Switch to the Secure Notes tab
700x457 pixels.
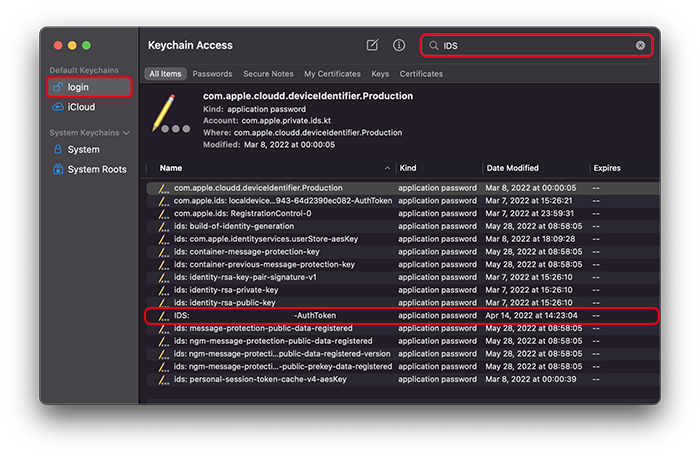[268, 74]
